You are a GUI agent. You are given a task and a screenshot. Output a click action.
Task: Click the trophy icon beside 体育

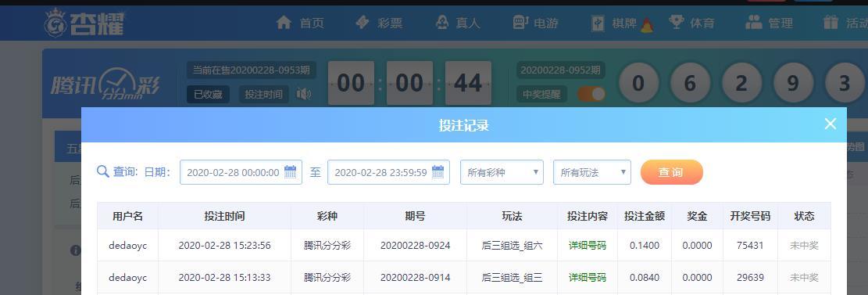coord(677,22)
